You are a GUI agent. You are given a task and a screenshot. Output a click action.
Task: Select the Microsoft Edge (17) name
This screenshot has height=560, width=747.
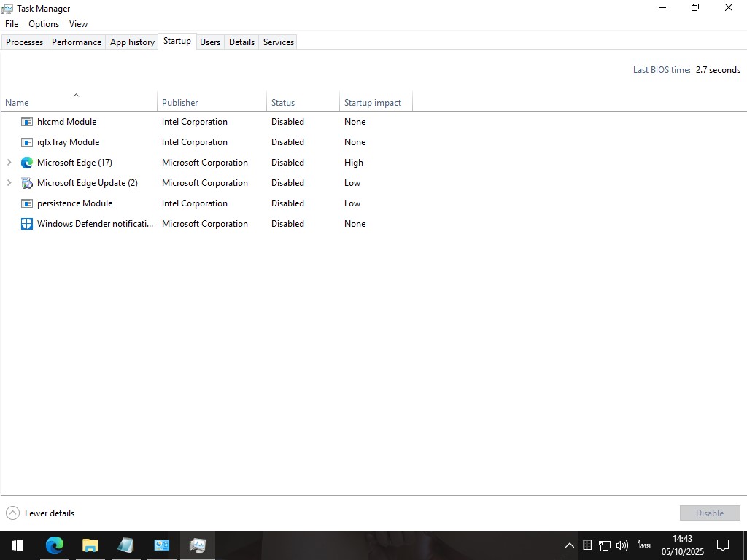[75, 163]
